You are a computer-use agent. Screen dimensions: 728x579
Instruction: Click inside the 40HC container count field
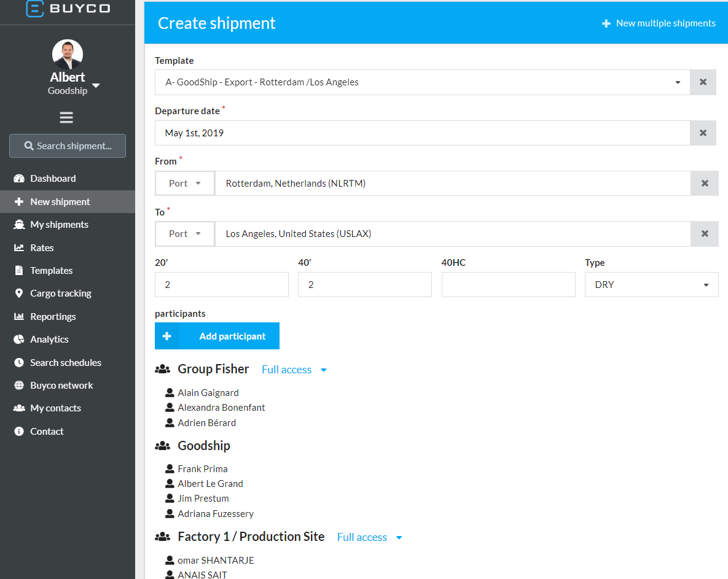tap(508, 284)
